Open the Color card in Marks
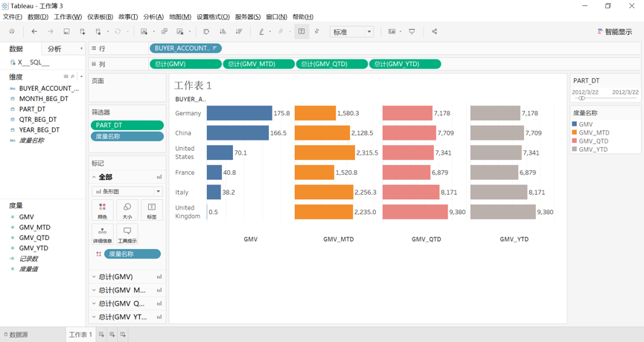 (103, 210)
